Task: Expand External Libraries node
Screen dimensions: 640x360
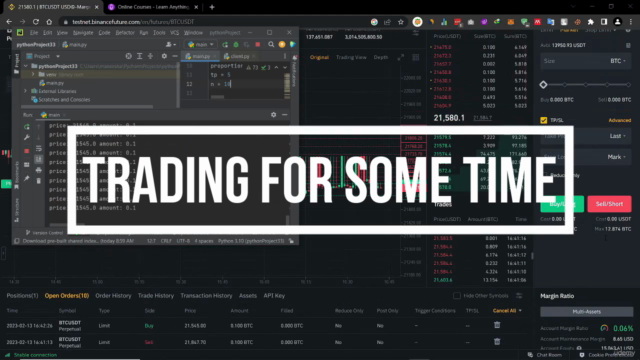Action: click(26, 91)
